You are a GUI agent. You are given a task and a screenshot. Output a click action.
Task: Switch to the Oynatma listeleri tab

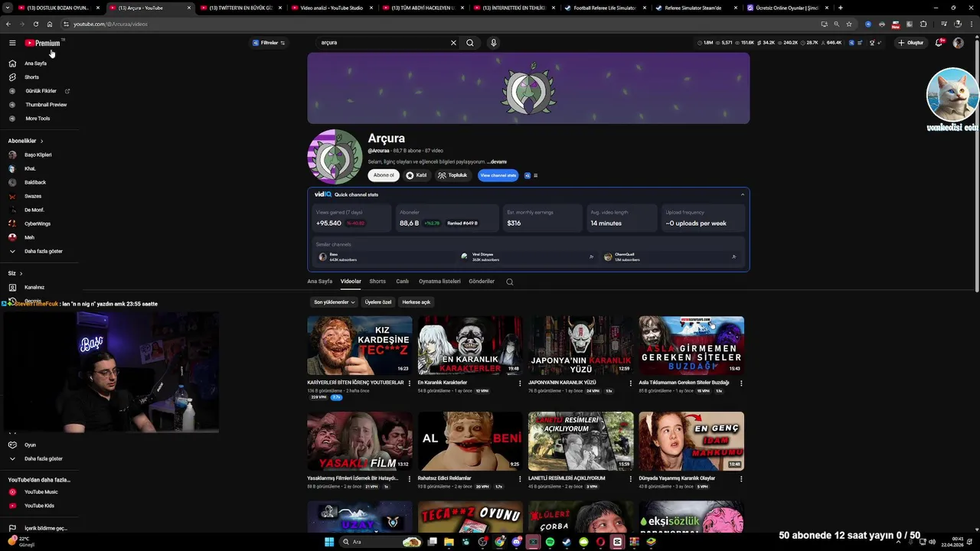coord(439,282)
